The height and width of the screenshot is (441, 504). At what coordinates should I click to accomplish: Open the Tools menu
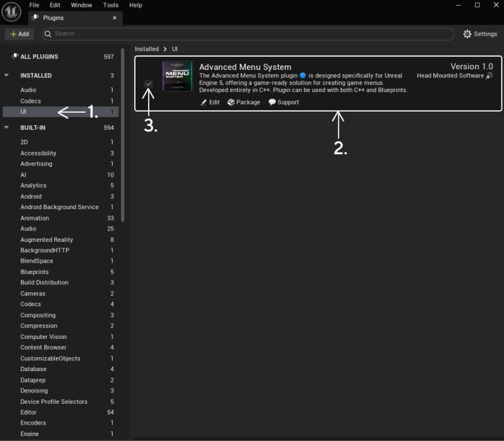coord(111,5)
